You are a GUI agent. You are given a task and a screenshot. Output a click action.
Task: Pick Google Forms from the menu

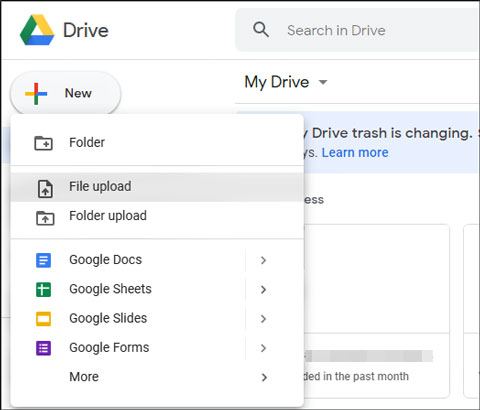coord(157,348)
